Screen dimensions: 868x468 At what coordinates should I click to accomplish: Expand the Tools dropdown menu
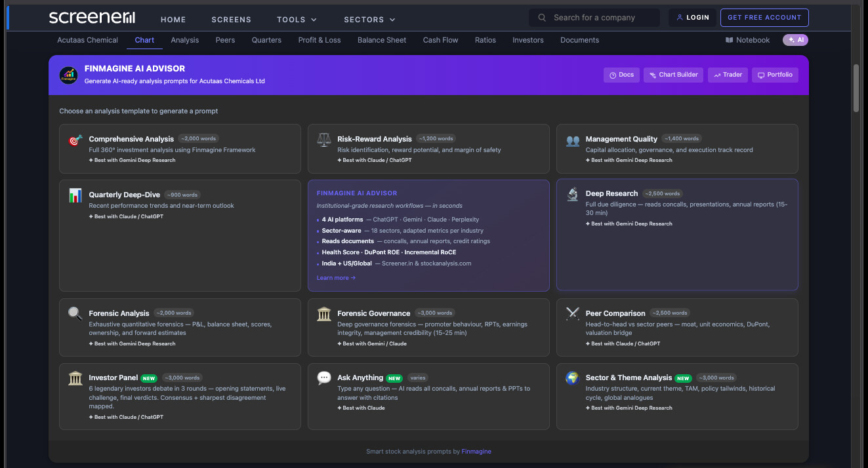(x=297, y=20)
